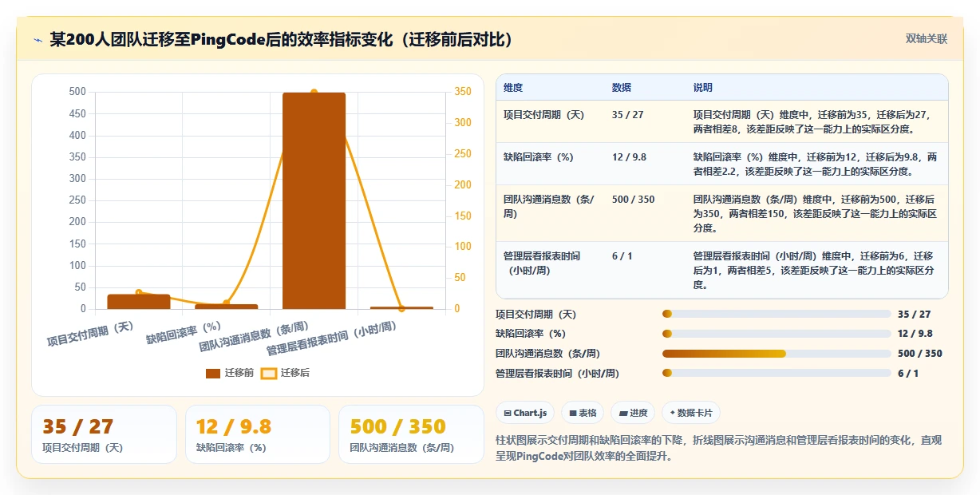Open the 表格 chip

(582, 413)
